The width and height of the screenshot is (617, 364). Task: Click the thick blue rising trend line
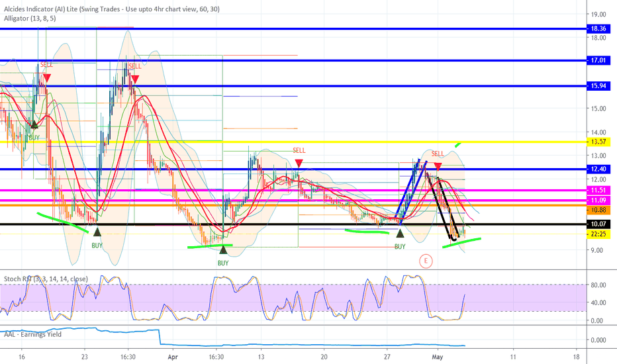[x=409, y=192]
